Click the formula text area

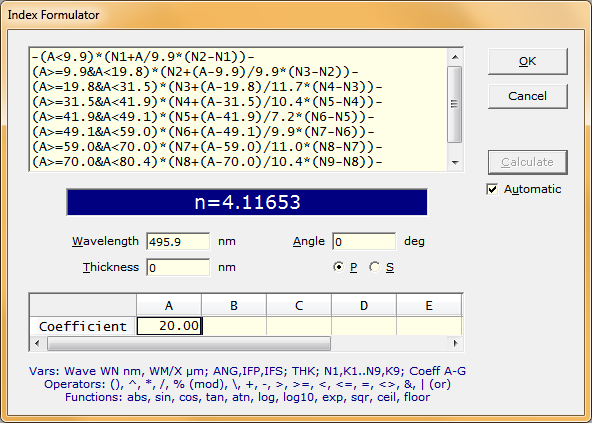click(x=239, y=110)
